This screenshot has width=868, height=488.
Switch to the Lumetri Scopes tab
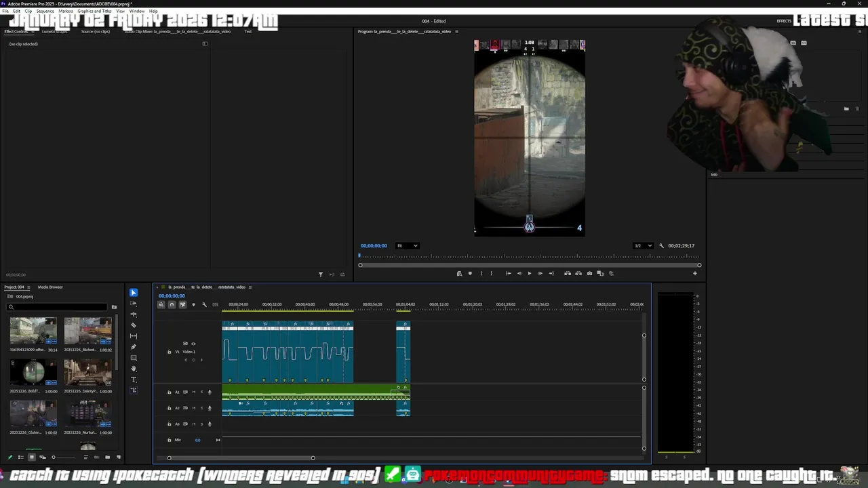tap(54, 31)
